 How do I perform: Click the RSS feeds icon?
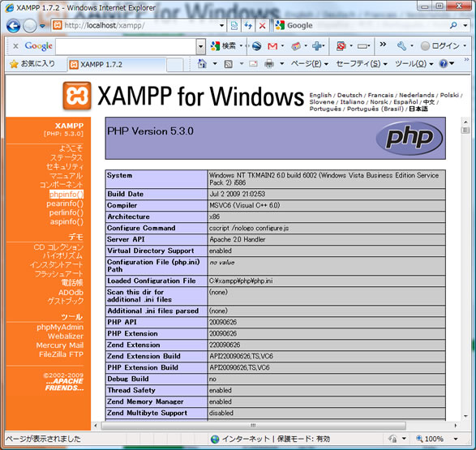(x=229, y=64)
